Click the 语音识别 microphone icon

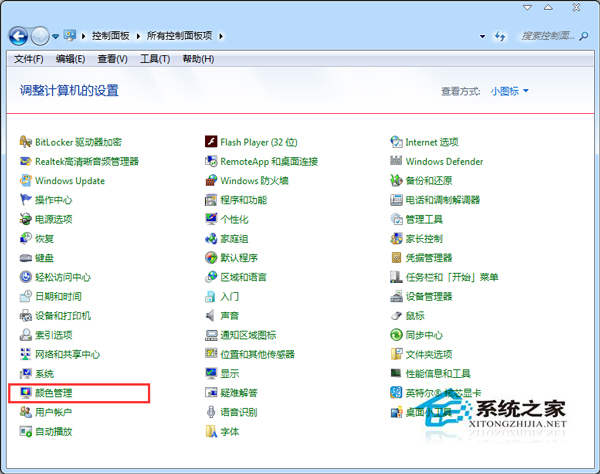[x=211, y=412]
